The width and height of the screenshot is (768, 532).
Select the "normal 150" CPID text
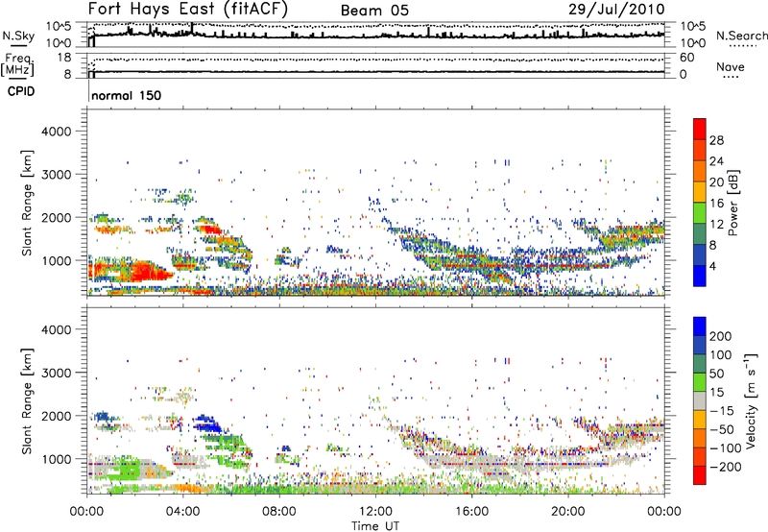(126, 95)
